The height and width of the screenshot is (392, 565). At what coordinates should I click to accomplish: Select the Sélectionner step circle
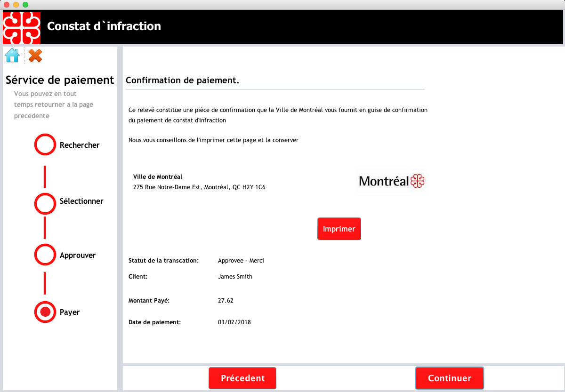pos(45,204)
